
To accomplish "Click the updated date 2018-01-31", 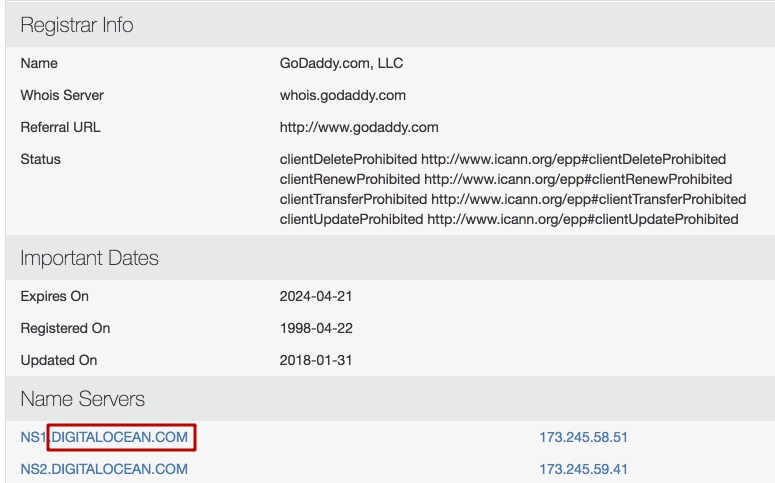I will point(316,360).
